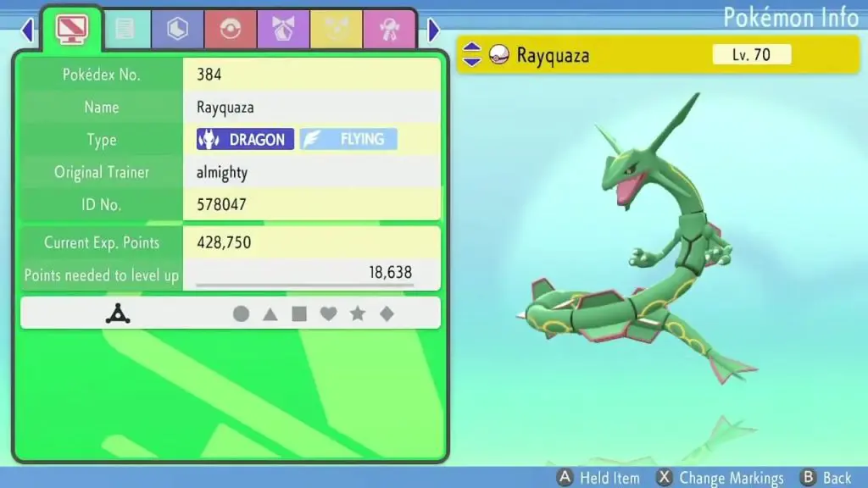Open the yellow face tab icon
Image resolution: width=868 pixels, height=488 pixels.
coord(336,30)
